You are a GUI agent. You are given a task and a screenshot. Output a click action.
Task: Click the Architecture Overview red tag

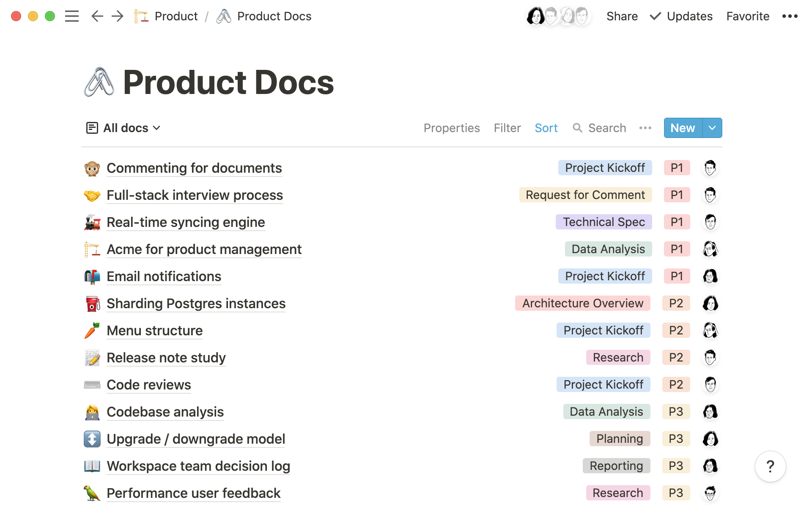click(582, 303)
